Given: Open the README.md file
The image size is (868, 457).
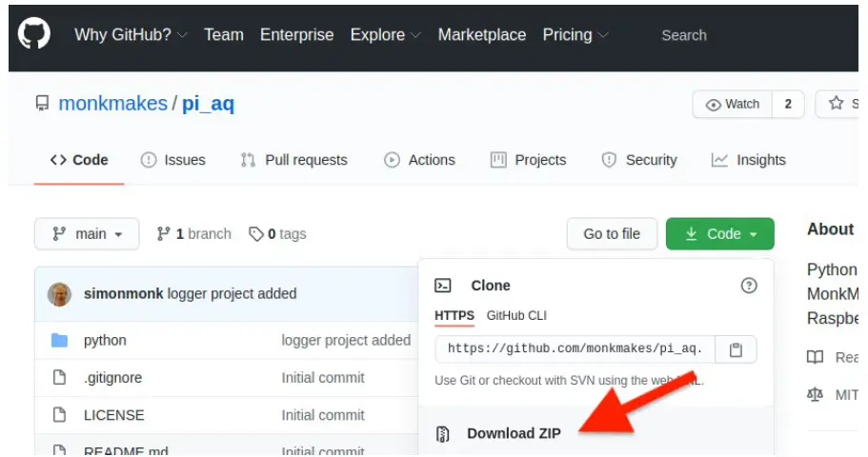Looking at the screenshot, I should coord(126,451).
